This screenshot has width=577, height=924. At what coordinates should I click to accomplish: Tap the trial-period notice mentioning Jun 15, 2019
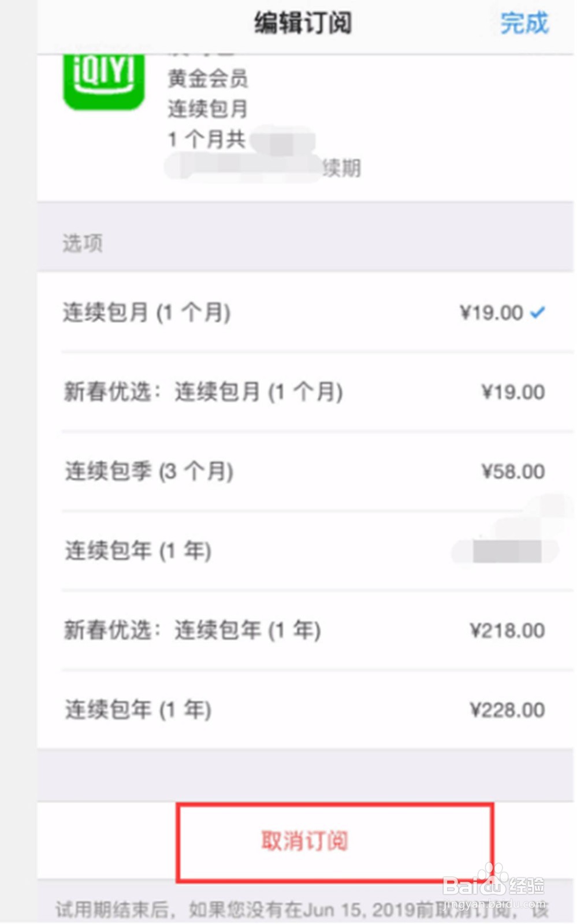tap(300, 910)
